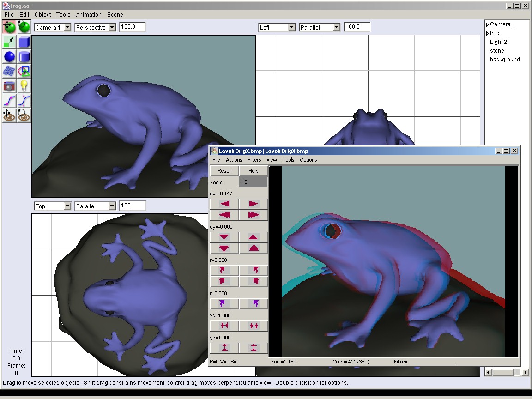532x399 pixels.
Task: Click the purple rotate arrow without a bar
Action: click(254, 303)
